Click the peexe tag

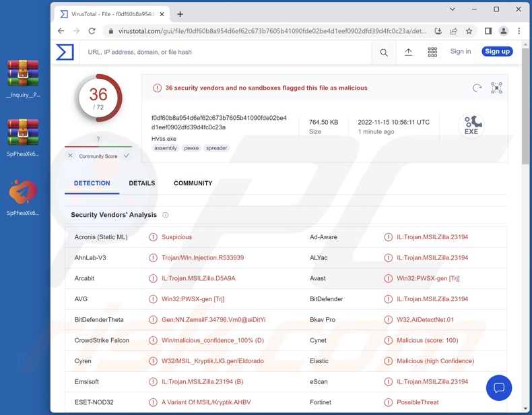click(191, 148)
